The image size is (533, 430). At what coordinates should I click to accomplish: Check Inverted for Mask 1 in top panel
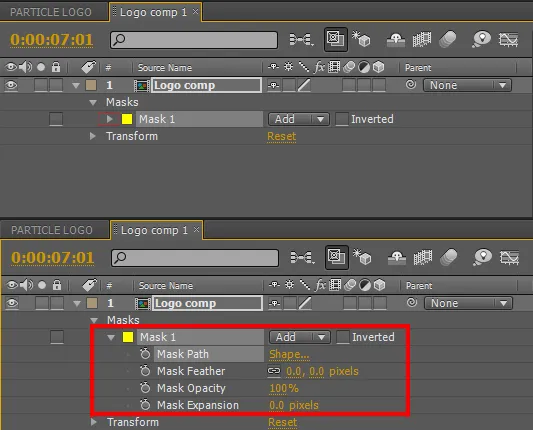click(x=342, y=119)
